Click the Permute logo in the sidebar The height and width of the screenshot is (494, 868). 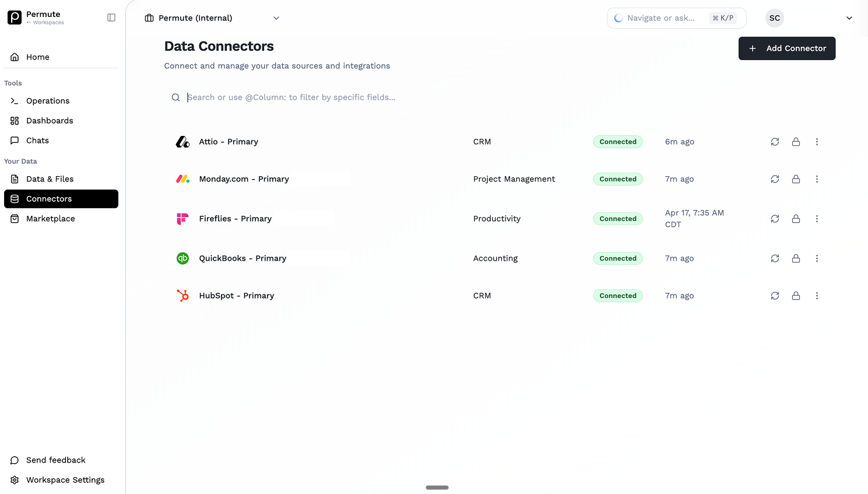(x=14, y=17)
